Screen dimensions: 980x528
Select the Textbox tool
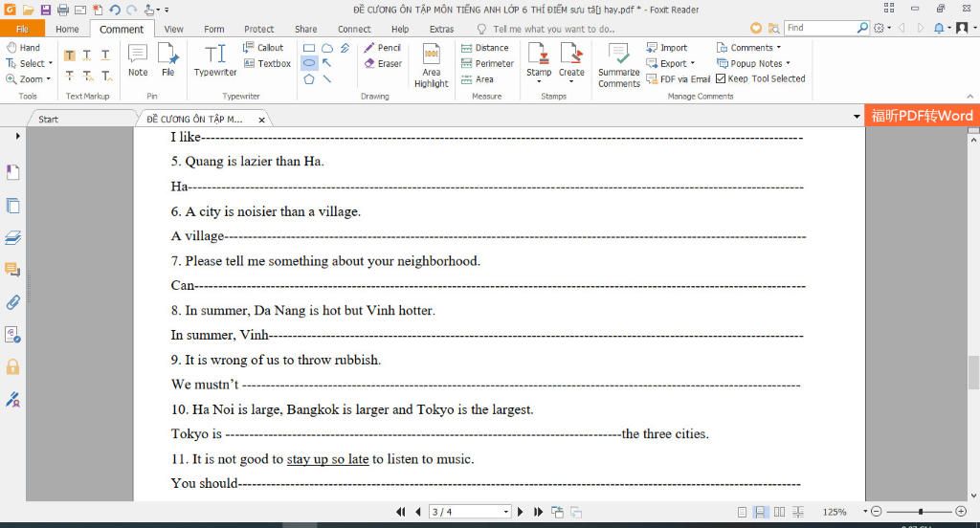click(267, 64)
